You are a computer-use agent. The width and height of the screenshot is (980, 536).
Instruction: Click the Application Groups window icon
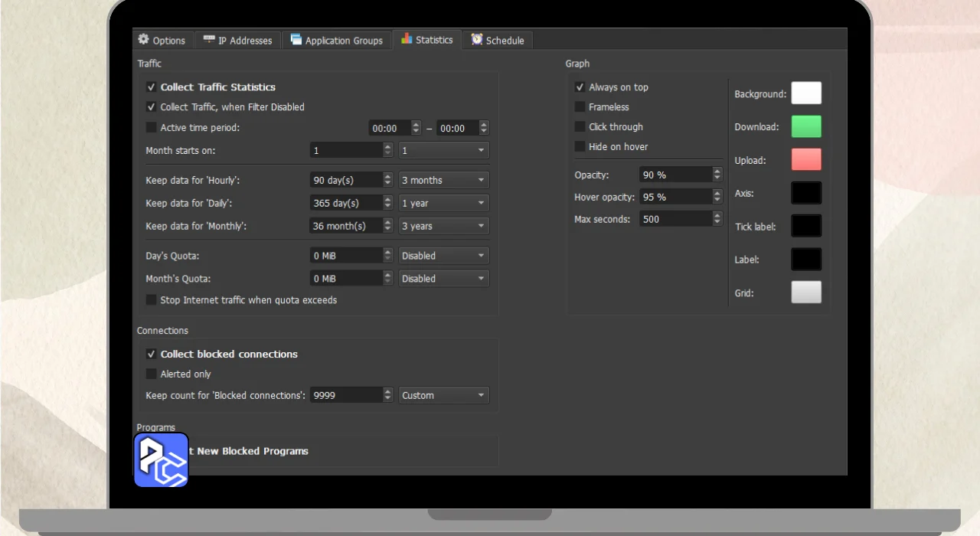(296, 40)
